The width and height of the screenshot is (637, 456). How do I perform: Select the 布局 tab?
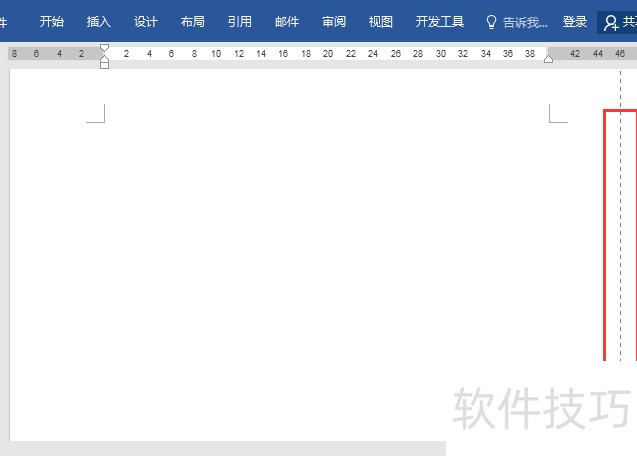click(193, 22)
